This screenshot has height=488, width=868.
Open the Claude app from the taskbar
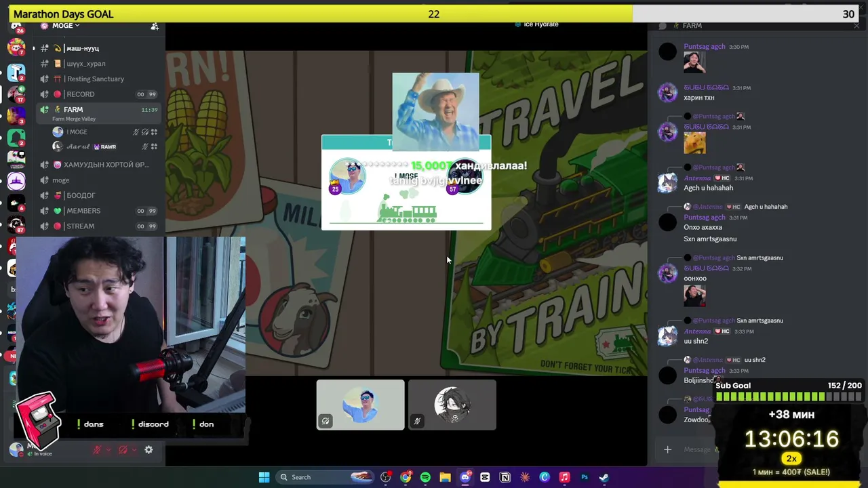click(524, 477)
